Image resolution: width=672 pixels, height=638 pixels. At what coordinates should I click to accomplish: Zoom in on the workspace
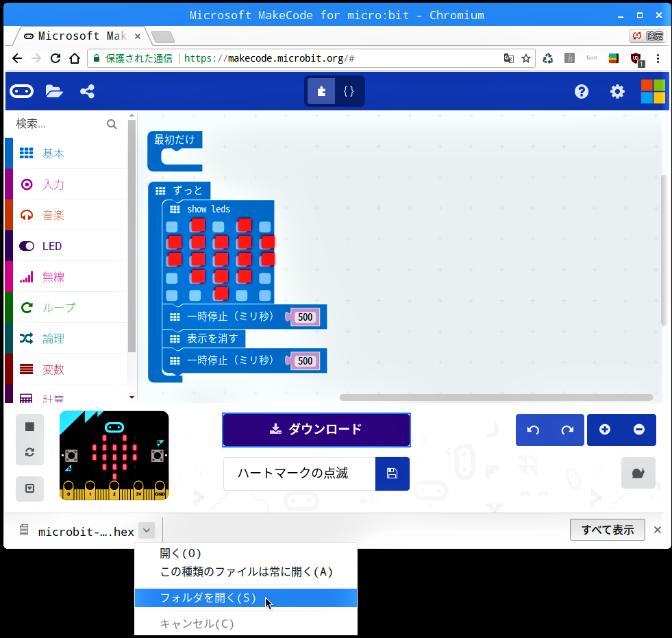(605, 430)
